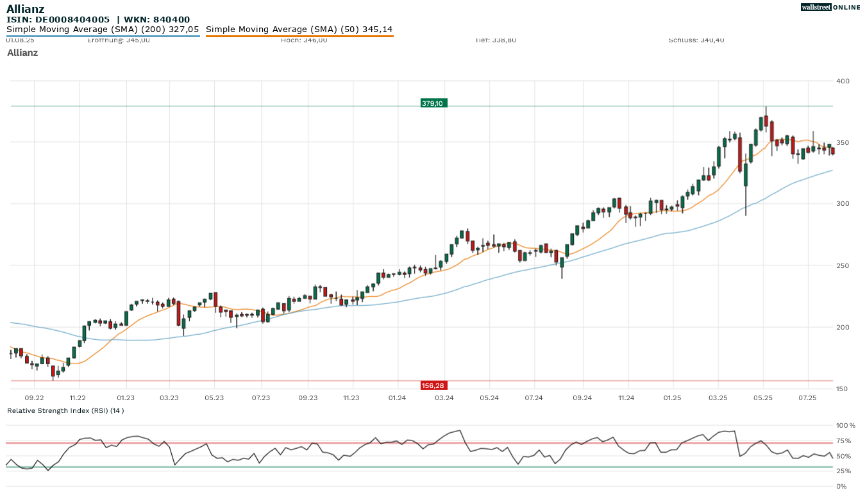
Task: Click the RSI 50 % axis label
Action: (844, 457)
